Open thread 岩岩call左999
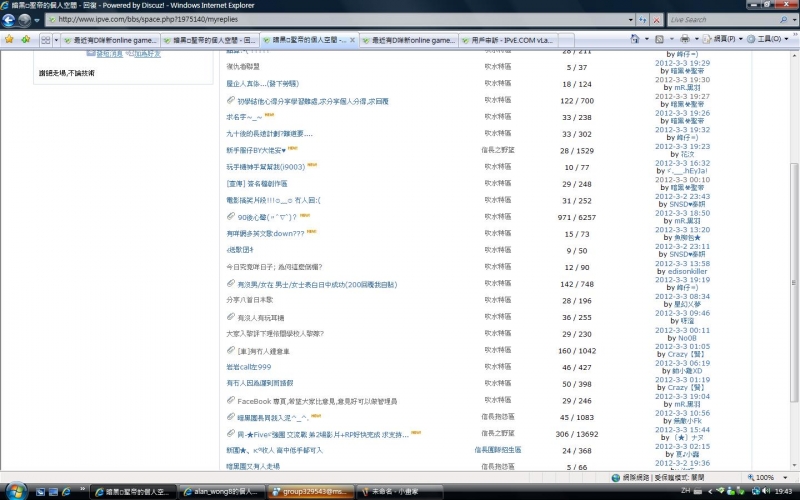 [x=248, y=367]
